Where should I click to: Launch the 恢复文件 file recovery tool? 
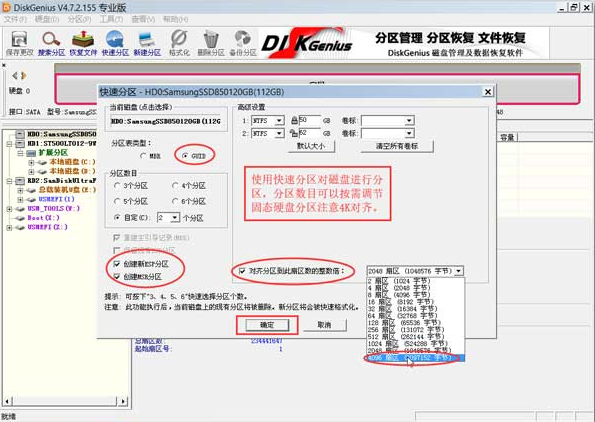tap(83, 44)
